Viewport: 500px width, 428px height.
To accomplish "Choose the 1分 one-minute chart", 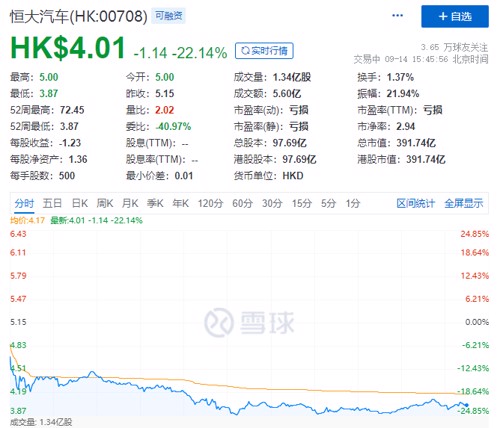I will pos(353,203).
